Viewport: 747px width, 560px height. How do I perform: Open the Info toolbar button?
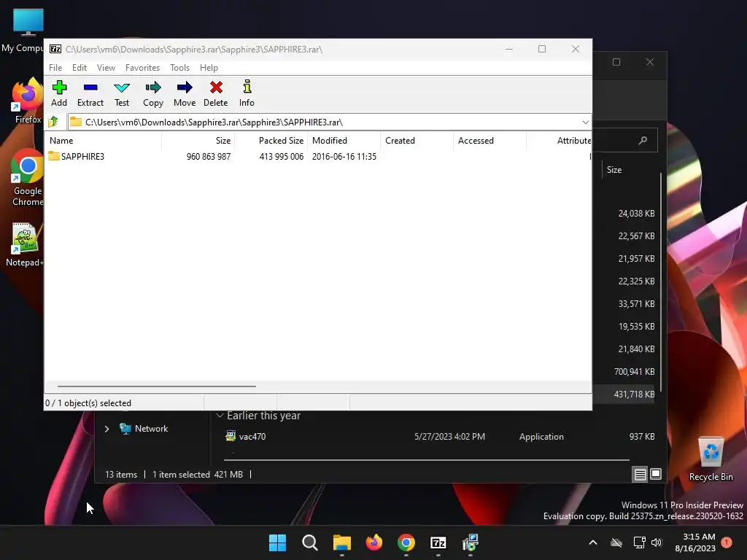pos(247,94)
